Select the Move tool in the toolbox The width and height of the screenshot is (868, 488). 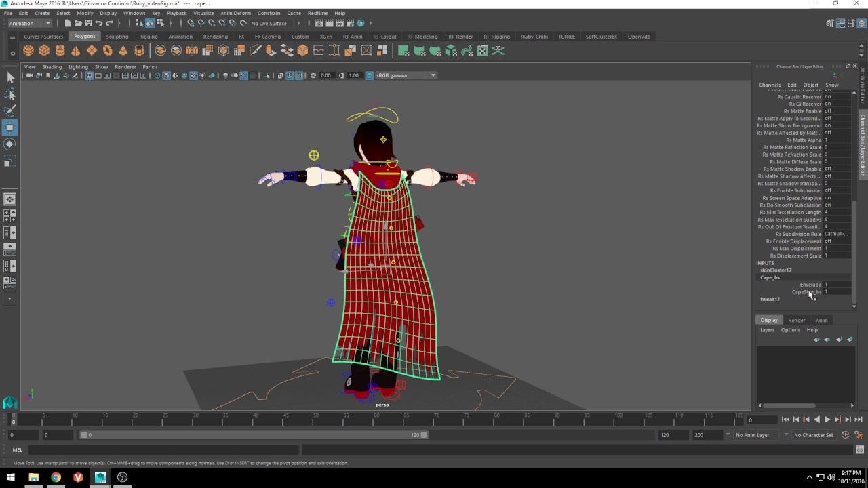(x=10, y=127)
